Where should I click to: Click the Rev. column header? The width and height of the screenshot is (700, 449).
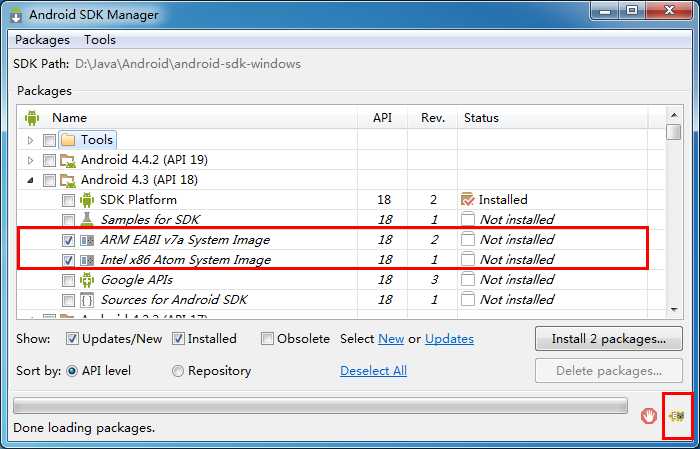point(433,118)
